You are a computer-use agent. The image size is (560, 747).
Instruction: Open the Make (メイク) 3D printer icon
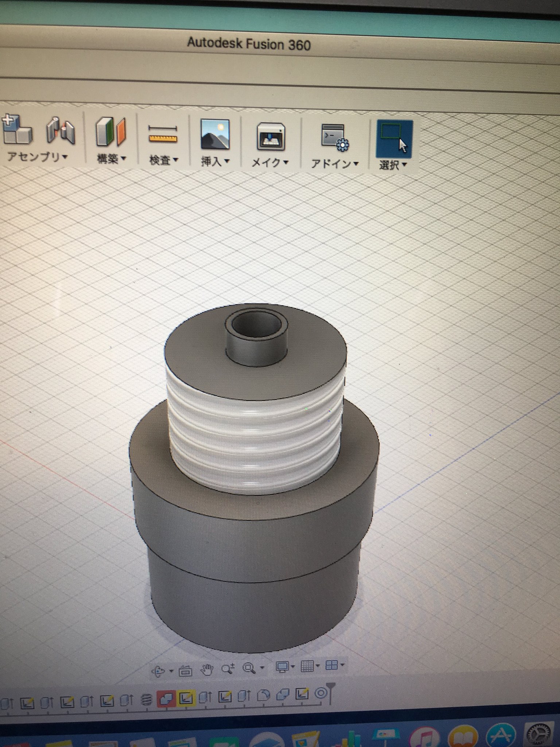[271, 137]
